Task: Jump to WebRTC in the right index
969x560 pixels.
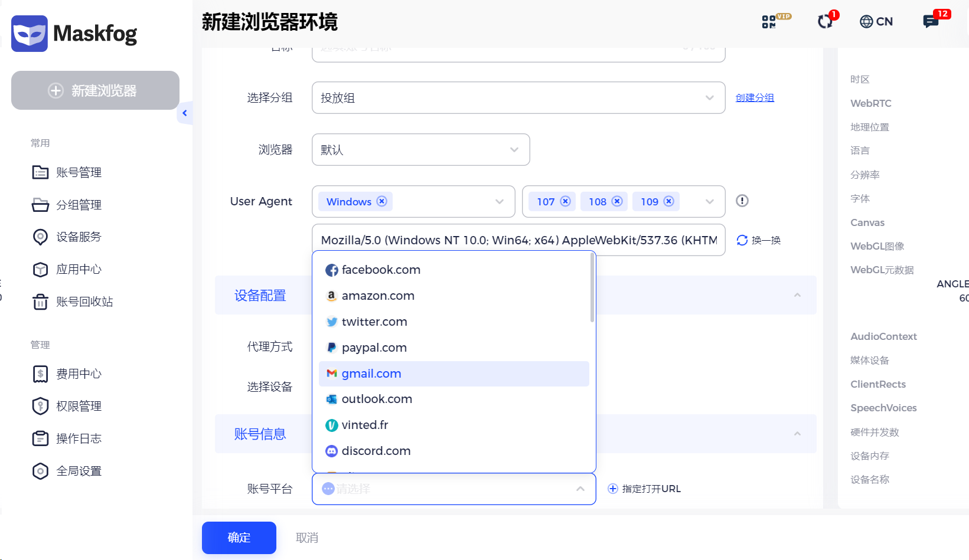Action: [x=871, y=103]
